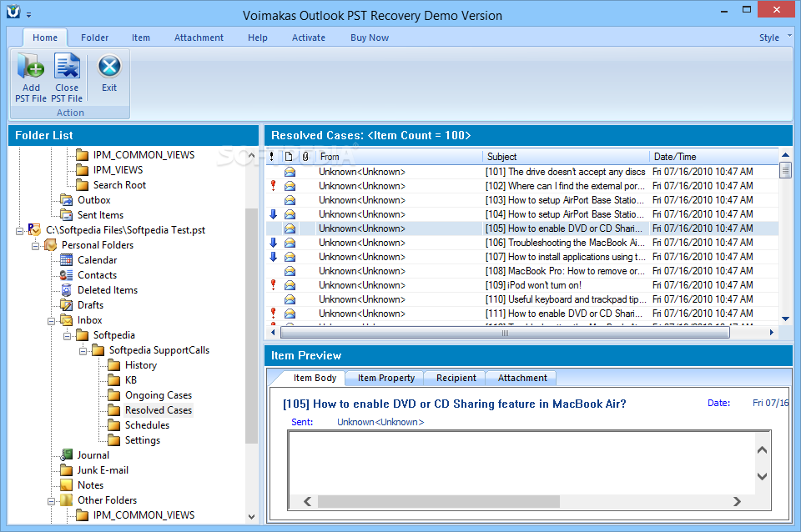Click the Journal folder icon
The height and width of the screenshot is (532, 801).
click(x=67, y=455)
